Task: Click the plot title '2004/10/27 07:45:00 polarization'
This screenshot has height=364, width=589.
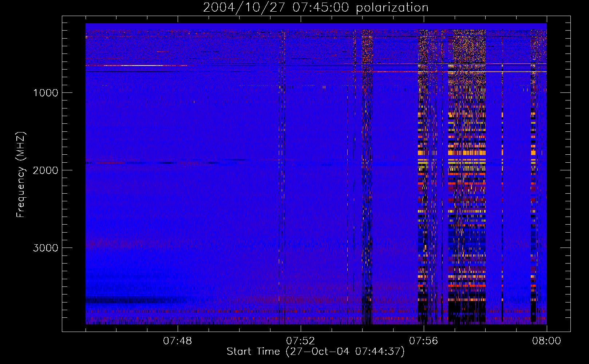Action: [316, 8]
